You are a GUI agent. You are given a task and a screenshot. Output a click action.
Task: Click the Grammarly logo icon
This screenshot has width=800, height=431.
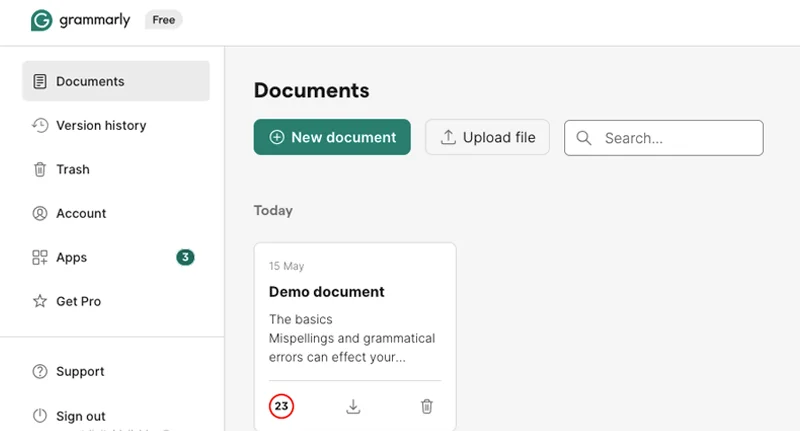pos(41,20)
